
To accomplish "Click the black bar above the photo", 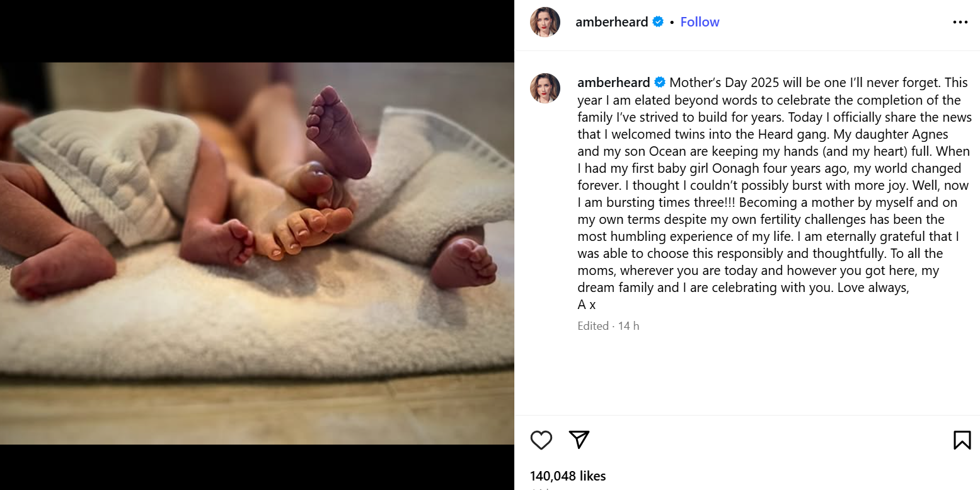I will (257, 30).
